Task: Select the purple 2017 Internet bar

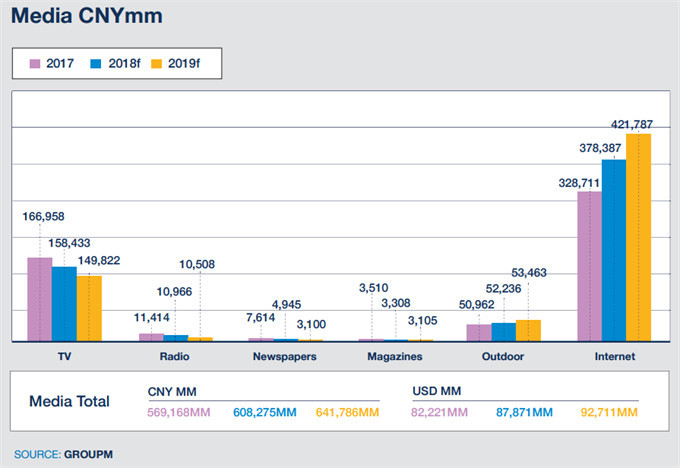Action: pyautogui.click(x=589, y=266)
